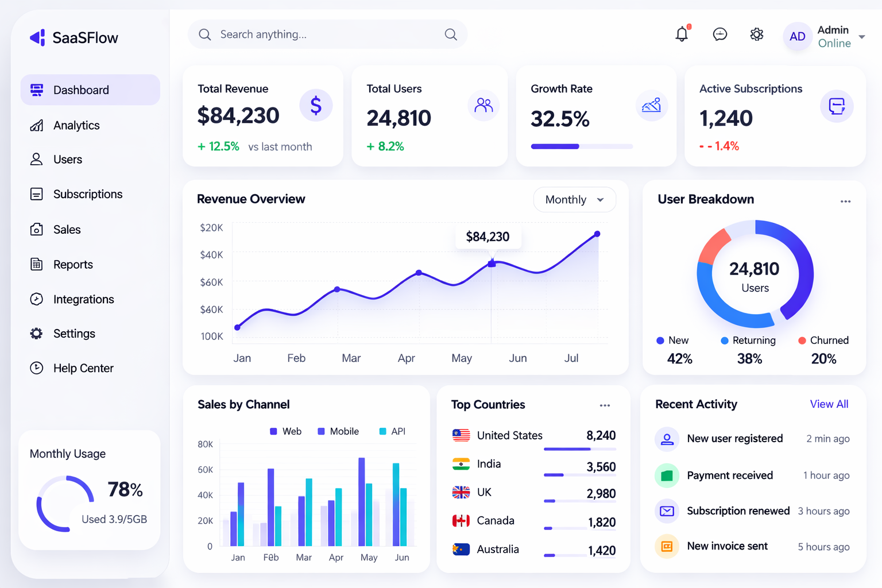
Task: Toggle the Web series in Sales by Channel
Action: click(285, 431)
